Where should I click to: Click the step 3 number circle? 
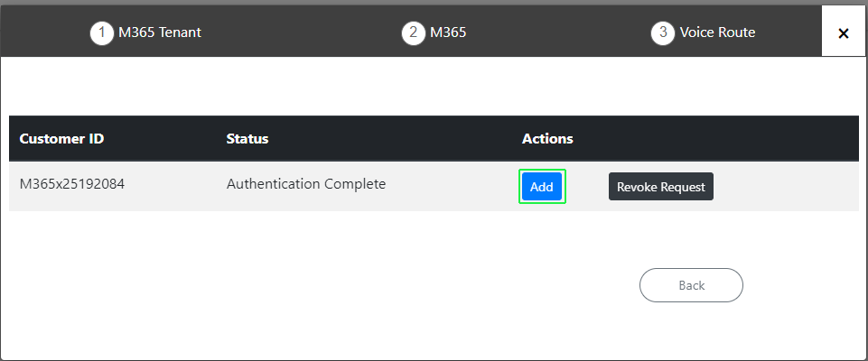663,32
